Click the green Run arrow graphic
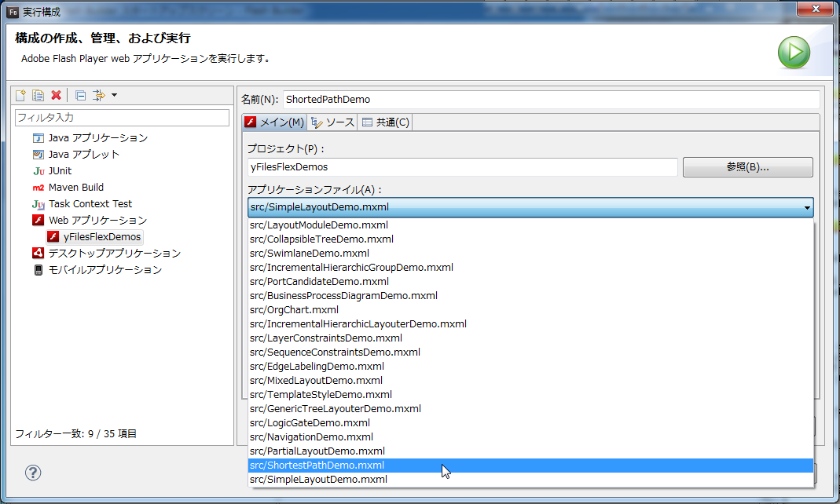 click(794, 53)
